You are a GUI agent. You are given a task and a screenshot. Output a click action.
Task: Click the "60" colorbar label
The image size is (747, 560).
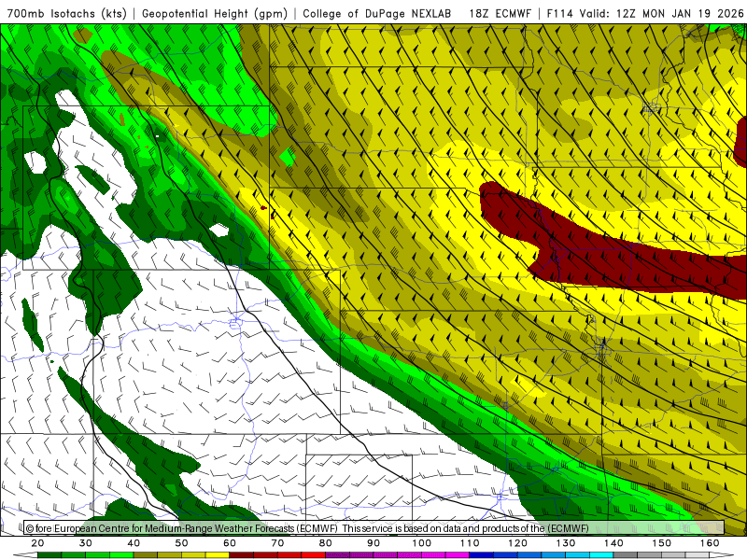pos(230,543)
